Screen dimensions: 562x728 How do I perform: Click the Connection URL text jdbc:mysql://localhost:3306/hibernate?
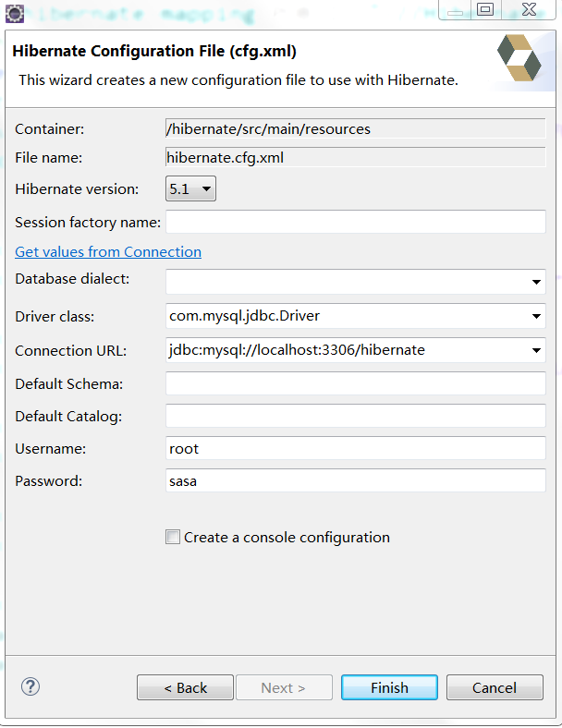297,349
